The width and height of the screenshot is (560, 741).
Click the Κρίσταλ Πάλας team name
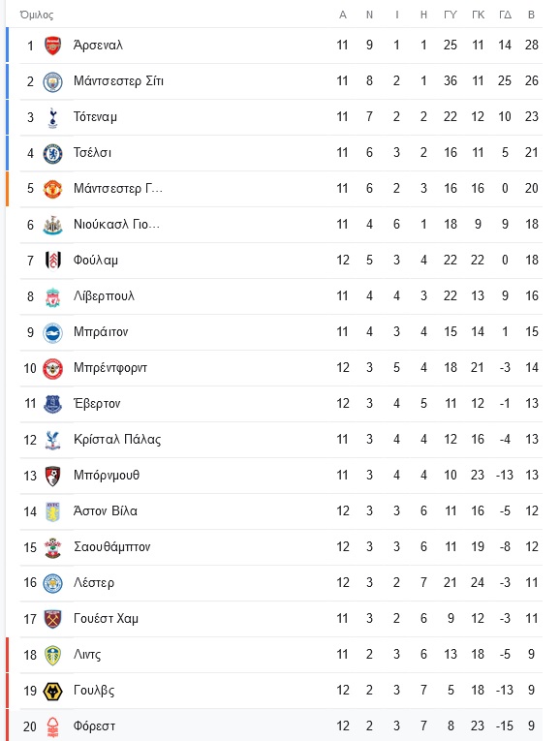point(117,440)
